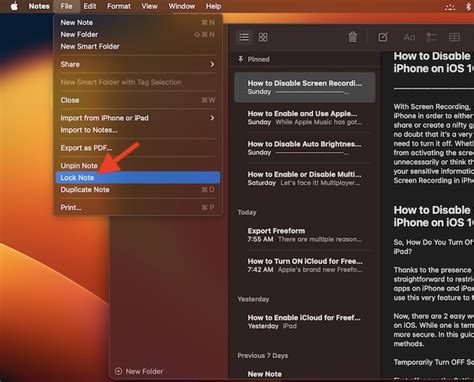Open note 'How to Enable iCloud for Freef...'

[x=304, y=322]
